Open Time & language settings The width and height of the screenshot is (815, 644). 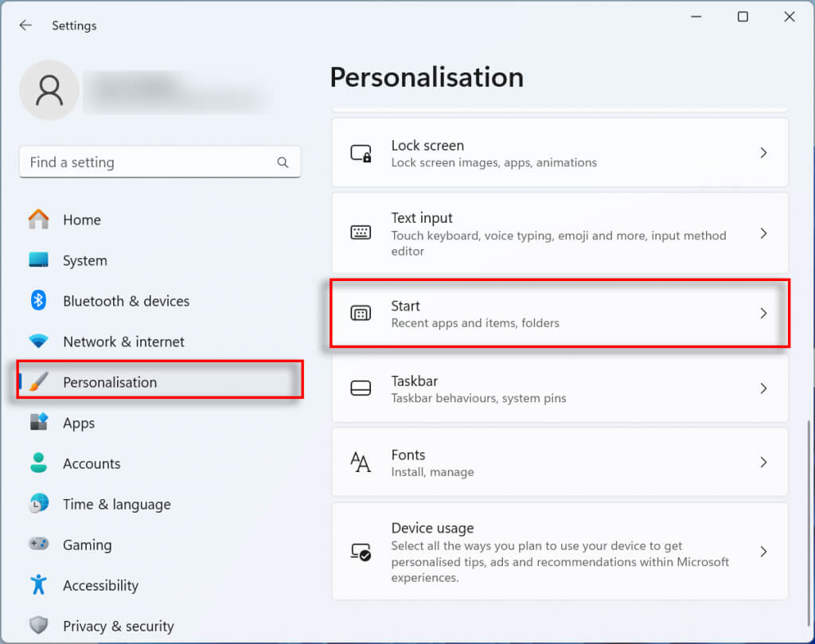(x=116, y=504)
